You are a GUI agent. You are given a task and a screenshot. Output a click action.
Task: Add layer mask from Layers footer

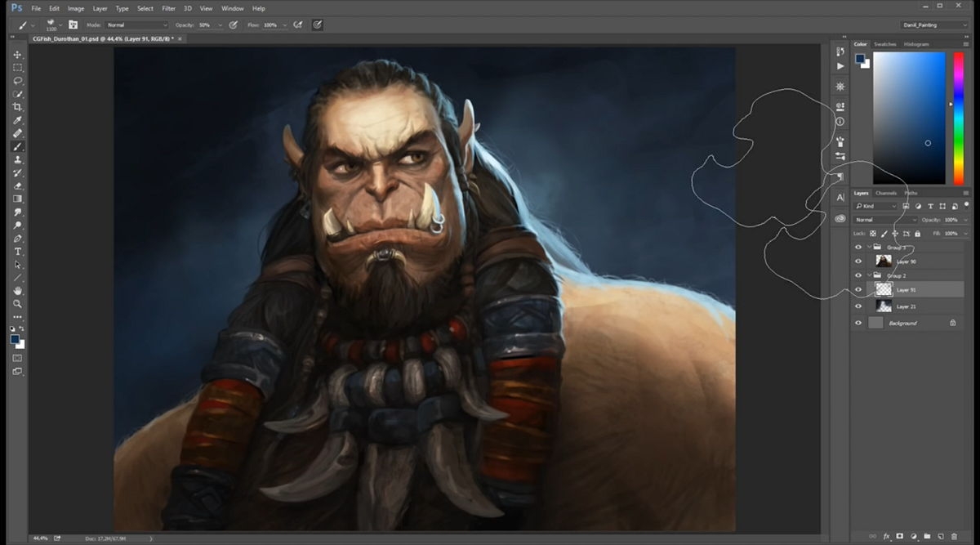900,536
